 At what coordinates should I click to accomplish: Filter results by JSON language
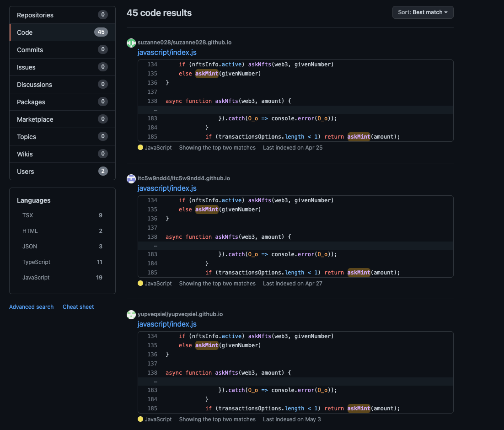click(x=62, y=246)
